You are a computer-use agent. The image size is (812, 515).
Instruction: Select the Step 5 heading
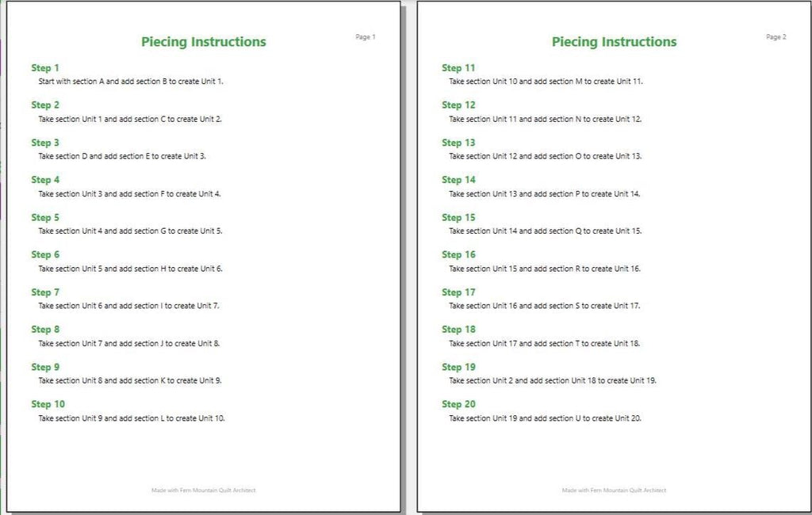click(x=45, y=217)
